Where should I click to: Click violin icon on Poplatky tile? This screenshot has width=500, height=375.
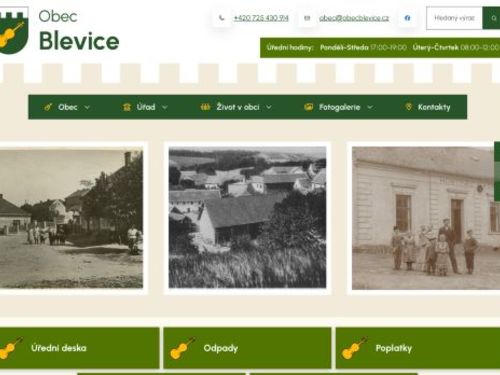click(354, 348)
